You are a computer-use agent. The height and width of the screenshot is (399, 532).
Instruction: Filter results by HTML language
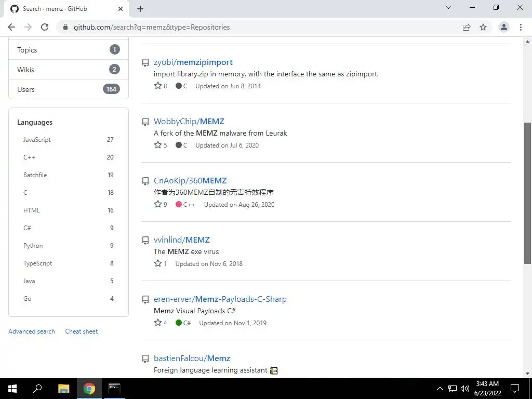tap(69, 210)
